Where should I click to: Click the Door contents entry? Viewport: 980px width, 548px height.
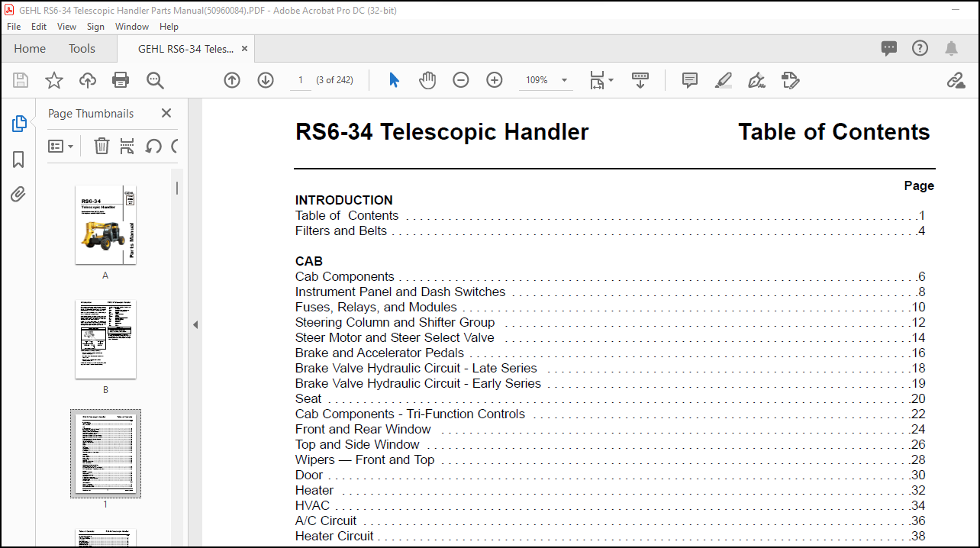click(x=610, y=475)
